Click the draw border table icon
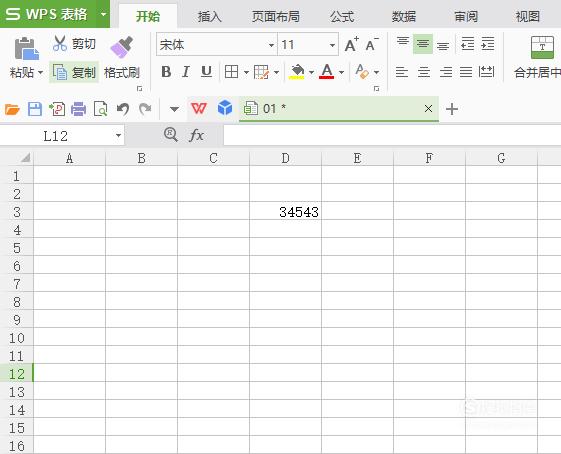Screen dimensions: 561x454 [x=261, y=72]
